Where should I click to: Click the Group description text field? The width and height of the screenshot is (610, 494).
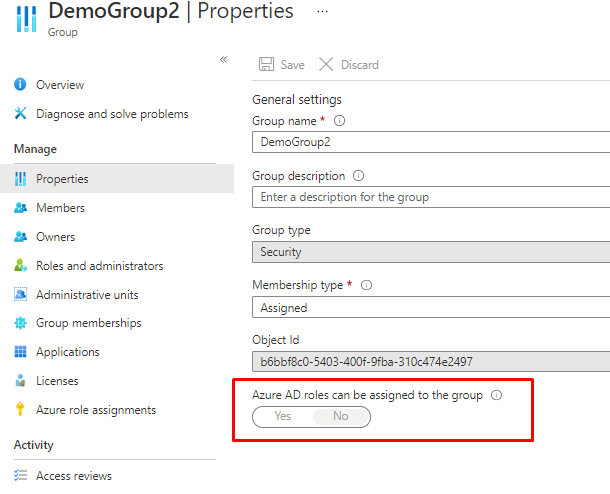point(430,197)
